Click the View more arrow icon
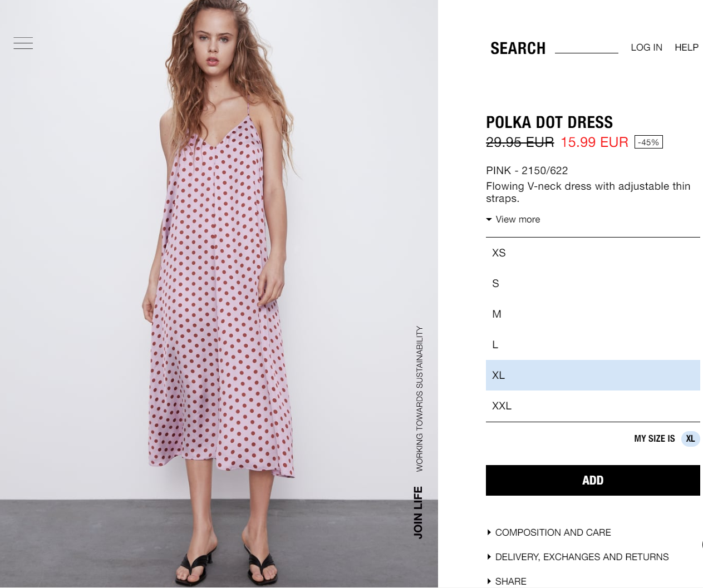 point(489,220)
